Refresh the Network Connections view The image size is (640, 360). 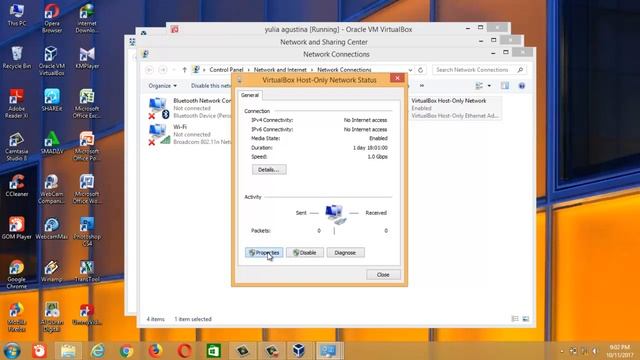coord(420,70)
